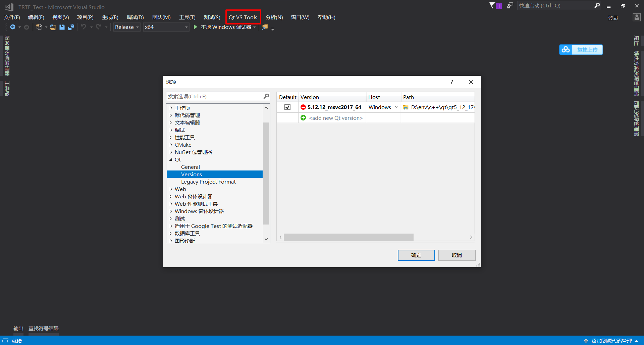Click the folder browse icon in Path column
The image size is (644, 345).
click(x=406, y=107)
